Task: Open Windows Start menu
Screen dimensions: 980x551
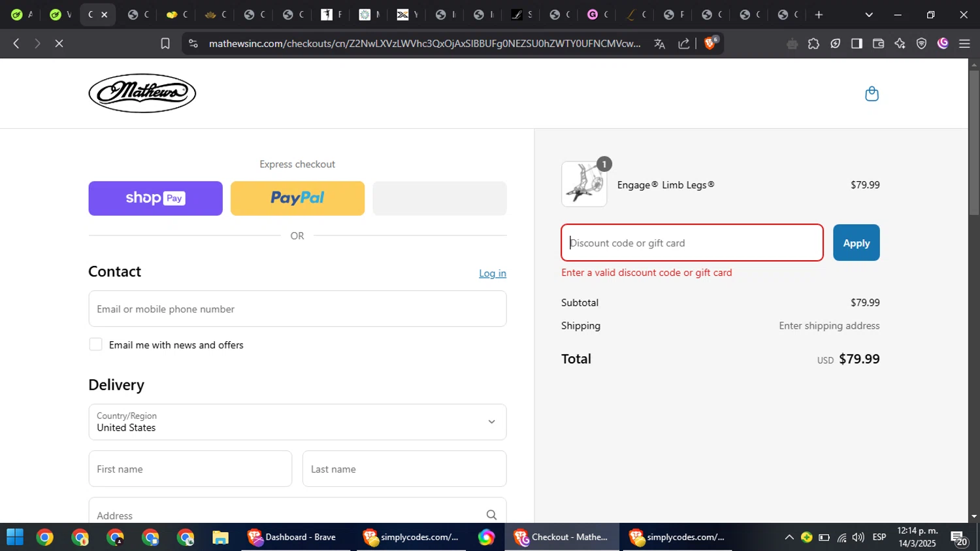Action: click(x=15, y=537)
